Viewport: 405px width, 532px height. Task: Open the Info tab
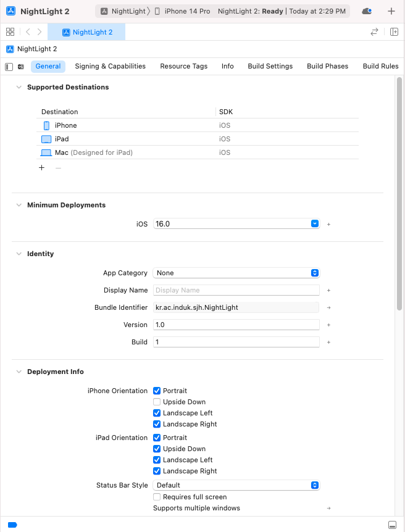coord(227,67)
